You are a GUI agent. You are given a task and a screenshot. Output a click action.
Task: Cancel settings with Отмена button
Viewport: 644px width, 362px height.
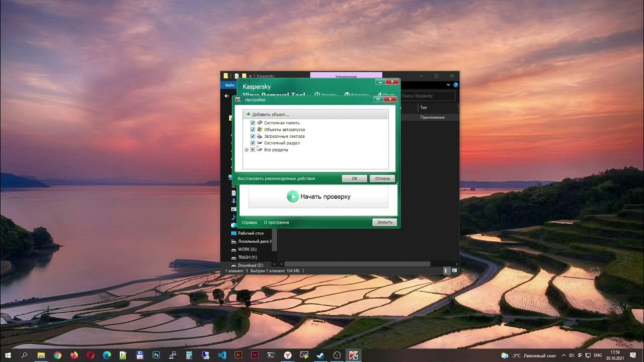[382, 178]
